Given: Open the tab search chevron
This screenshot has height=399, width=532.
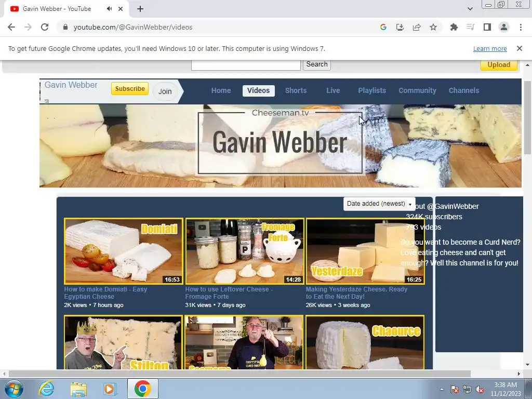Looking at the screenshot, I should pyautogui.click(x=470, y=9).
